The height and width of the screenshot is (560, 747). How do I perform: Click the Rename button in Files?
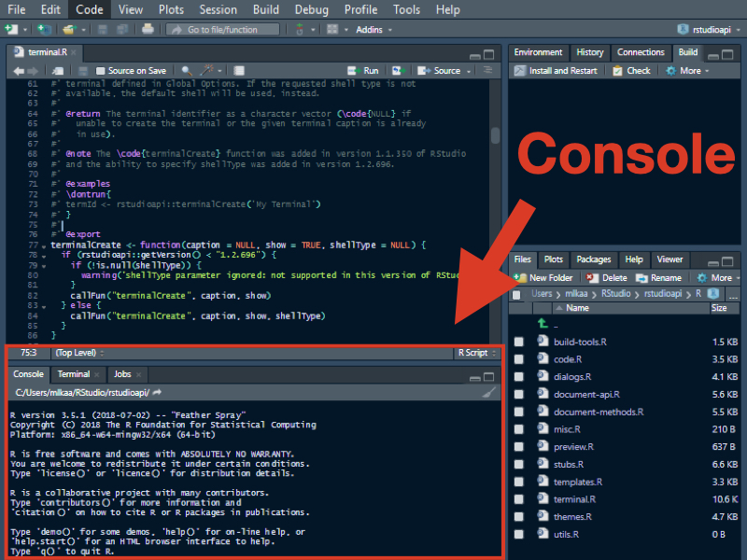coord(659,278)
